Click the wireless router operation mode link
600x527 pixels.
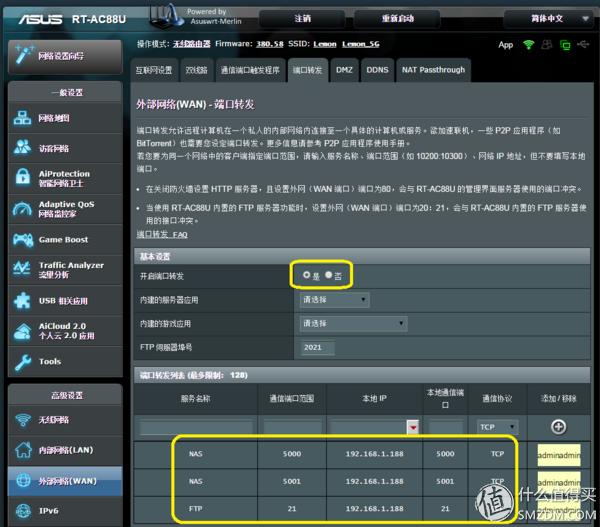[x=192, y=44]
